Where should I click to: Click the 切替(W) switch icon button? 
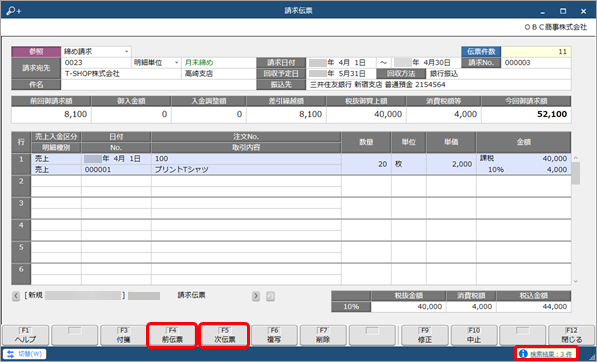coord(25,354)
